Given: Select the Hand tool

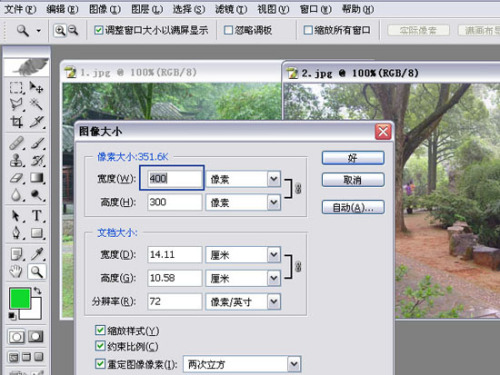Looking at the screenshot, I should point(16,272).
